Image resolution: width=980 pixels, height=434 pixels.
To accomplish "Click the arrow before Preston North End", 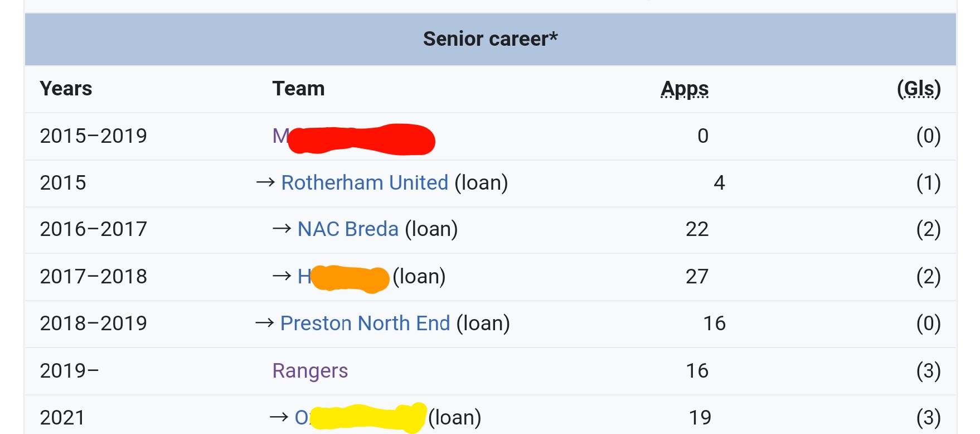I will 264,323.
